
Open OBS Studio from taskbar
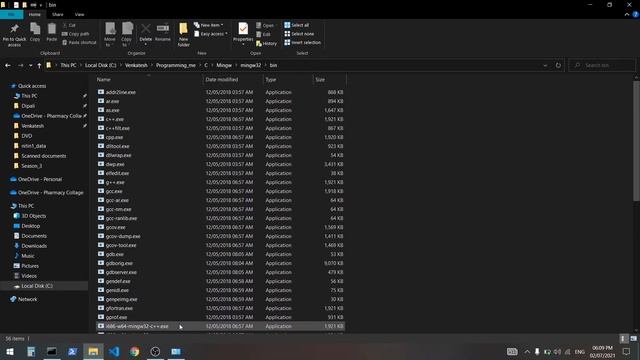pyautogui.click(x=155, y=351)
